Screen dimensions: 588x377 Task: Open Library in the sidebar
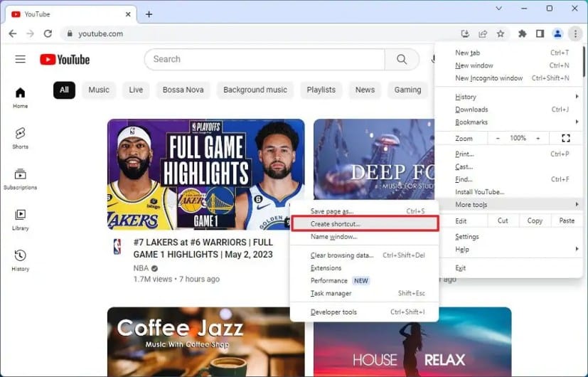20,220
